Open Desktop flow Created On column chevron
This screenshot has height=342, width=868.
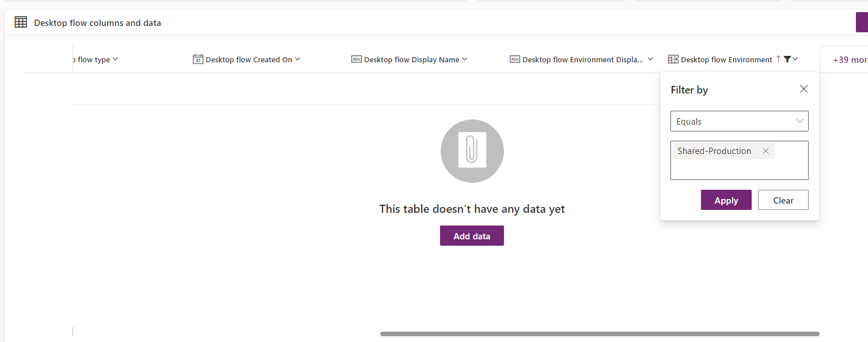click(x=298, y=59)
